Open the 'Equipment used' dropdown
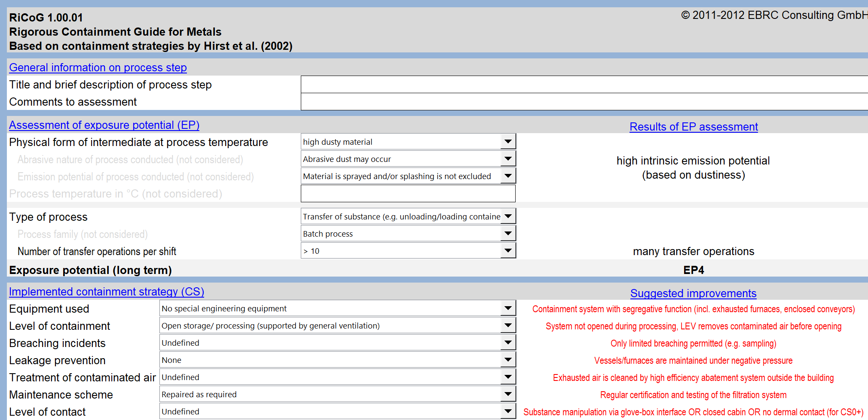This screenshot has height=420, width=868. pos(508,308)
